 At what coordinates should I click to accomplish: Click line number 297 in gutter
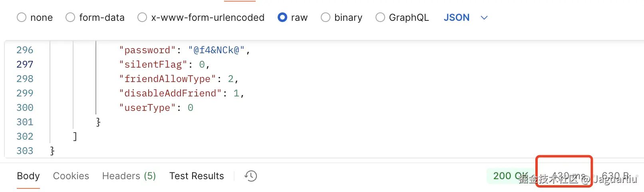pyautogui.click(x=25, y=64)
